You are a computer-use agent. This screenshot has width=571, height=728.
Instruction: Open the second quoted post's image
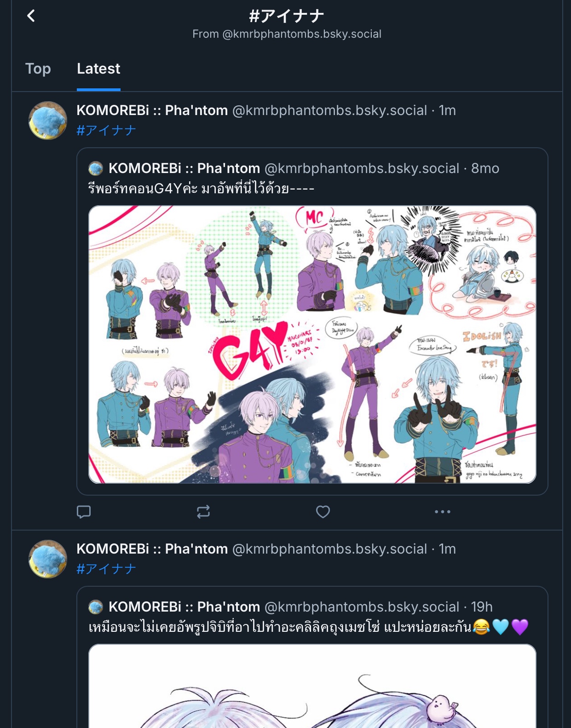(312, 686)
